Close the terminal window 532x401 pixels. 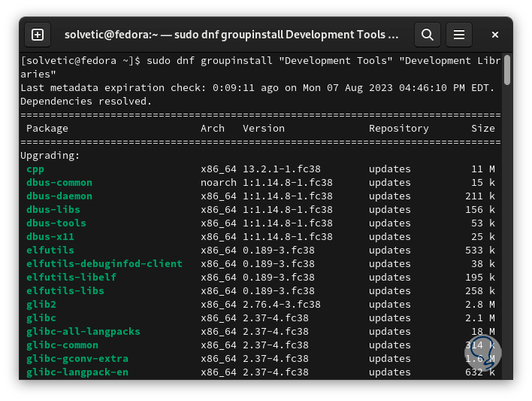(x=495, y=35)
